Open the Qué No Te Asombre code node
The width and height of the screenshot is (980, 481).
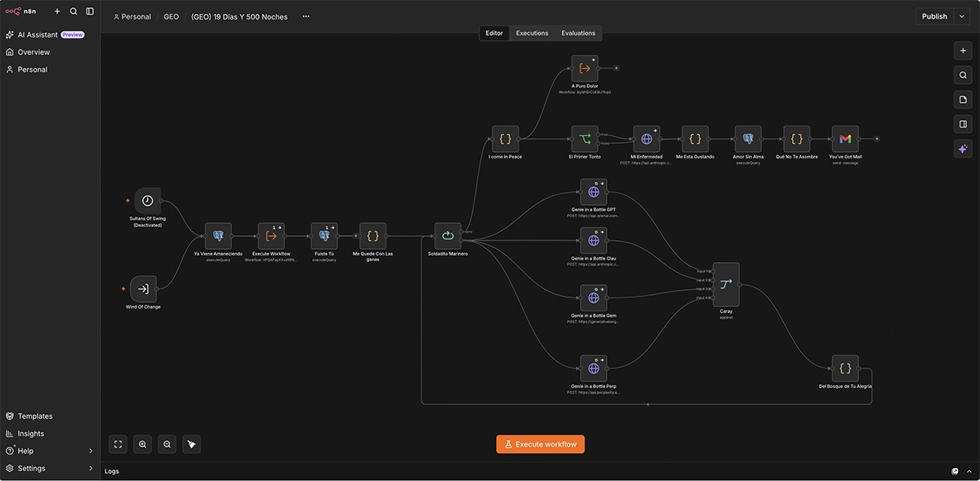coord(796,139)
